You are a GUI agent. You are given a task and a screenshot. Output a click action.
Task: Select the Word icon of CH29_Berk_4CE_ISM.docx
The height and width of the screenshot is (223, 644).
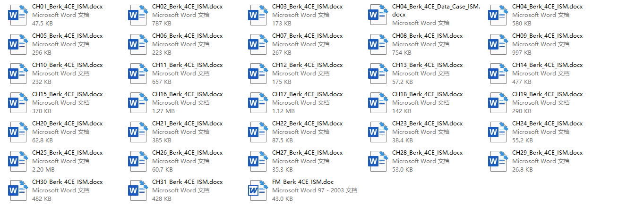498,161
